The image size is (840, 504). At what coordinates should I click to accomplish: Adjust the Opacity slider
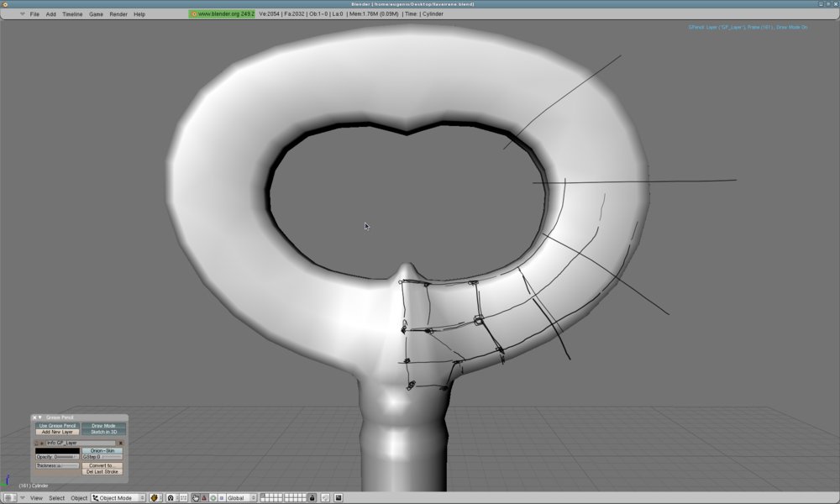click(x=57, y=457)
